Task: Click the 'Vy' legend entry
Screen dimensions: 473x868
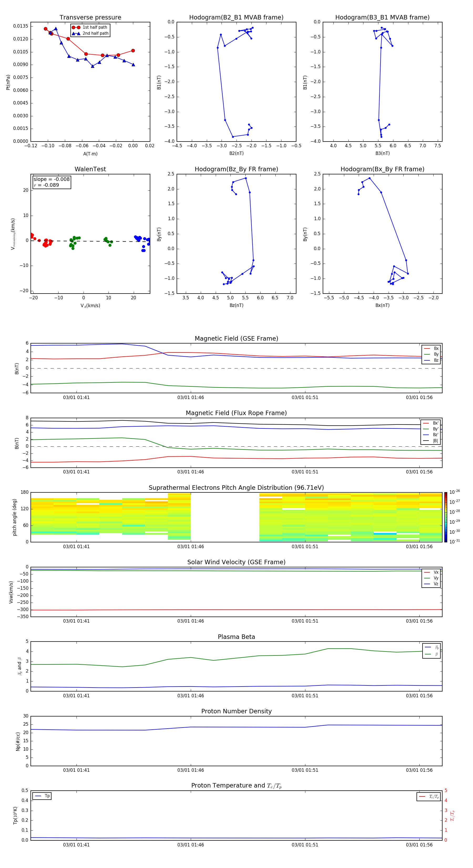Action: pyautogui.click(x=431, y=578)
